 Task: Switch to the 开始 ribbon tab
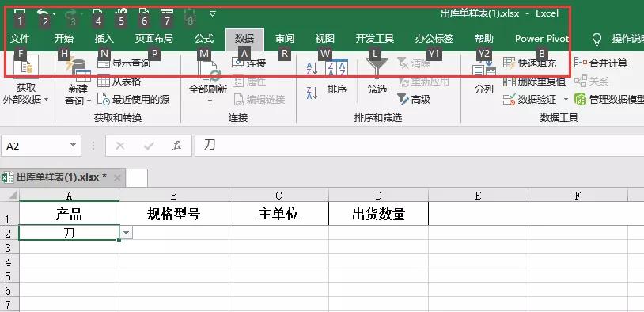(x=64, y=39)
